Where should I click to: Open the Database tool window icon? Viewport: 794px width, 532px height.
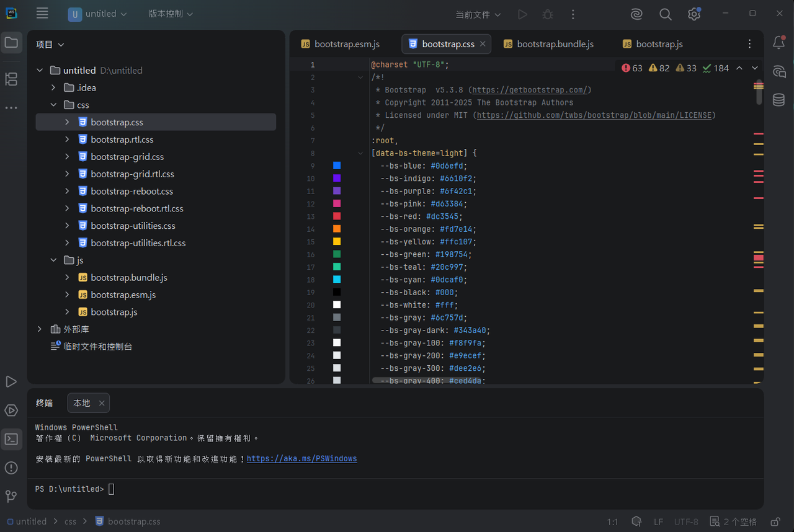[778, 100]
